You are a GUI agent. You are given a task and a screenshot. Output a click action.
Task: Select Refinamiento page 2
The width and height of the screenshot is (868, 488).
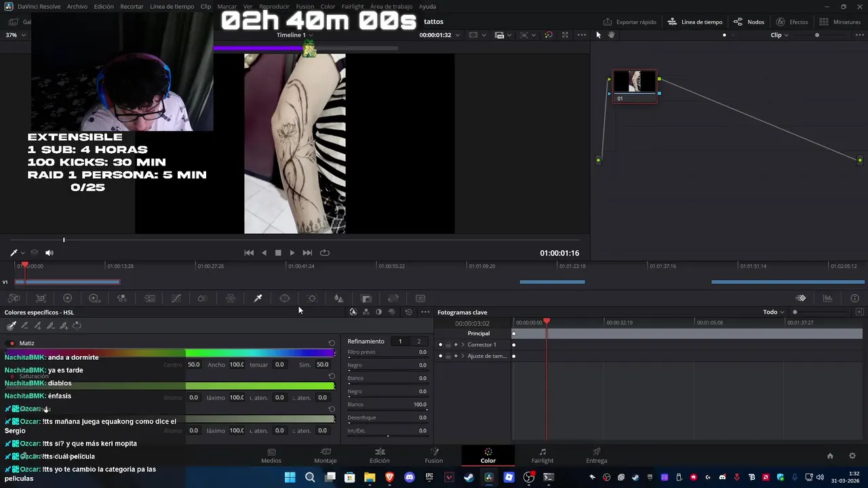418,341
